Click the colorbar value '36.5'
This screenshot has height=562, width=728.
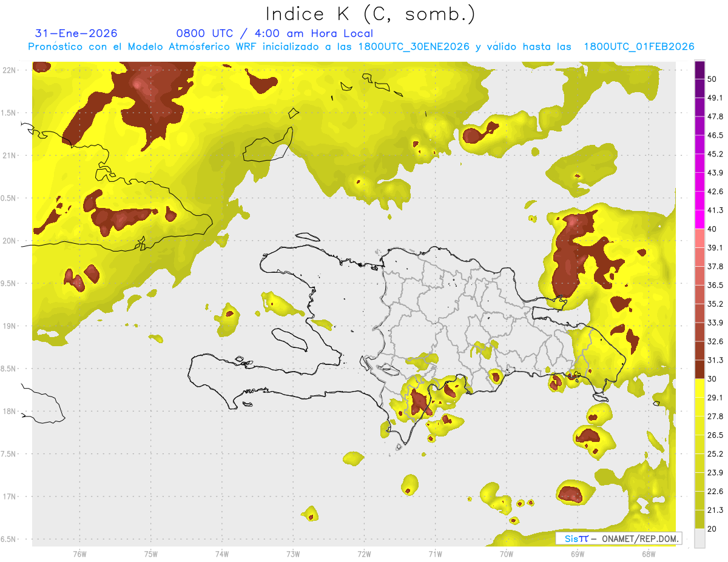pyautogui.click(x=715, y=285)
